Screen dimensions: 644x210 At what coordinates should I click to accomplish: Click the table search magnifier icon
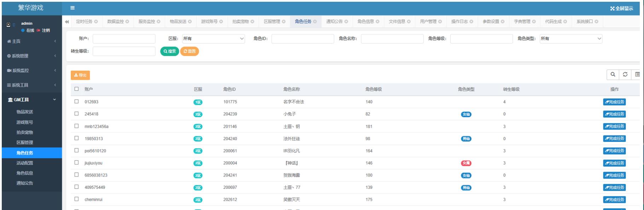(x=613, y=74)
